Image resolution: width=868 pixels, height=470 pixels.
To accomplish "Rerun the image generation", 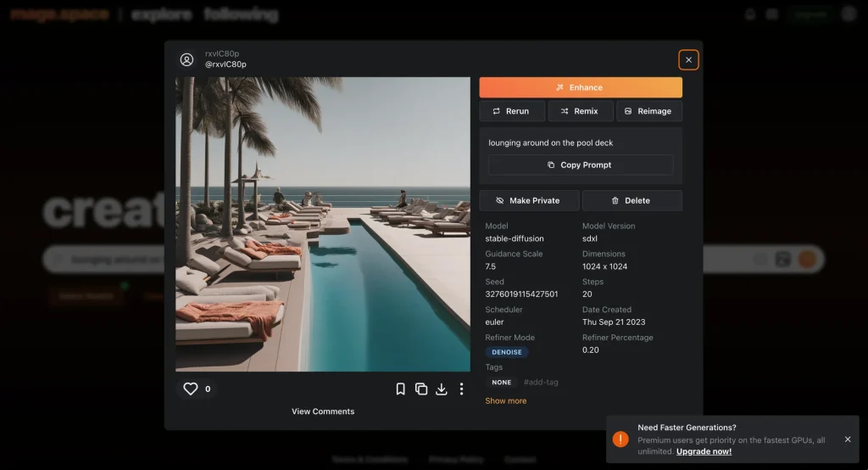I will click(511, 111).
